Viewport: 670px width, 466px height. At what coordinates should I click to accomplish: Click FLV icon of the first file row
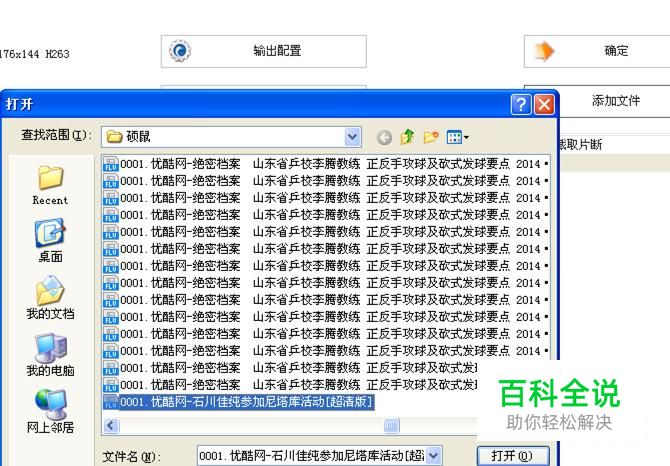(111, 164)
